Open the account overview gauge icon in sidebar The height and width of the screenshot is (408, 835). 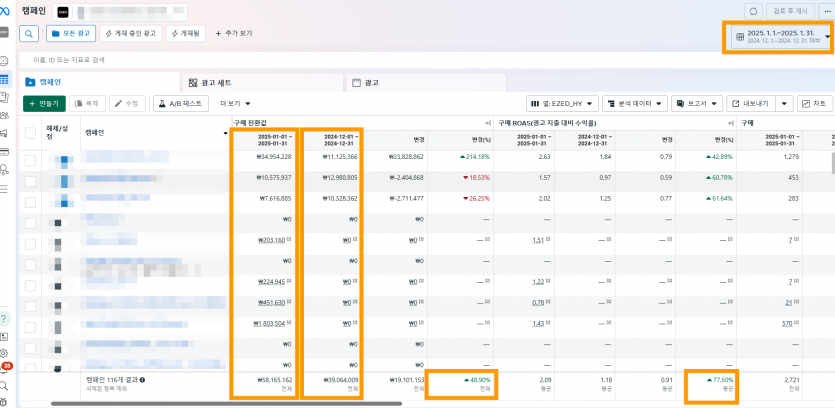click(4, 60)
